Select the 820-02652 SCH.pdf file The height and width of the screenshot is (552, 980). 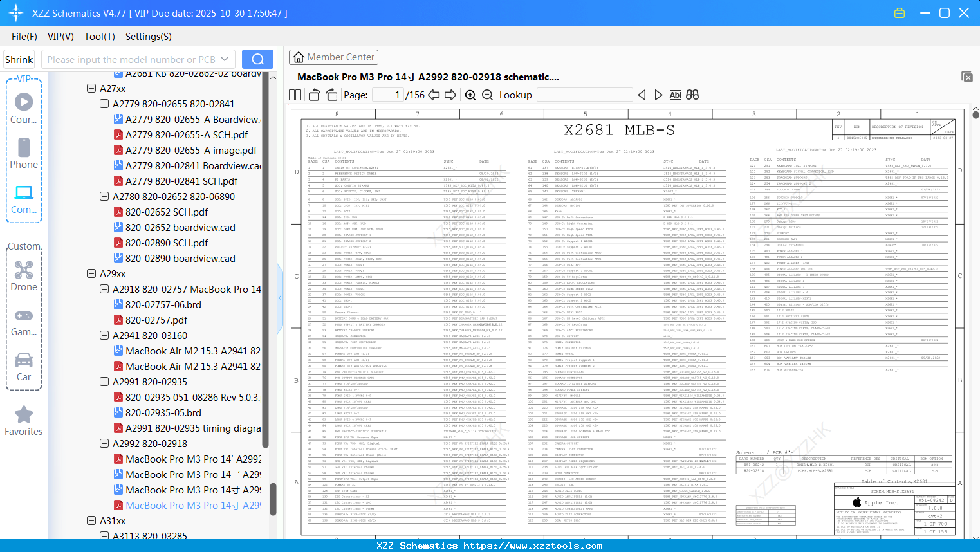(167, 212)
